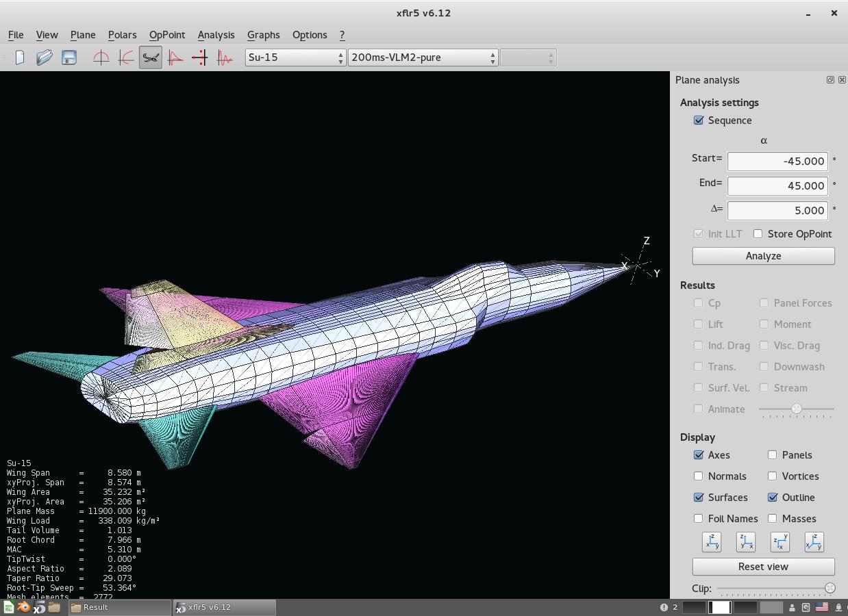Select the 3D plane view toolbar icon
This screenshot has width=848, height=616.
point(151,57)
